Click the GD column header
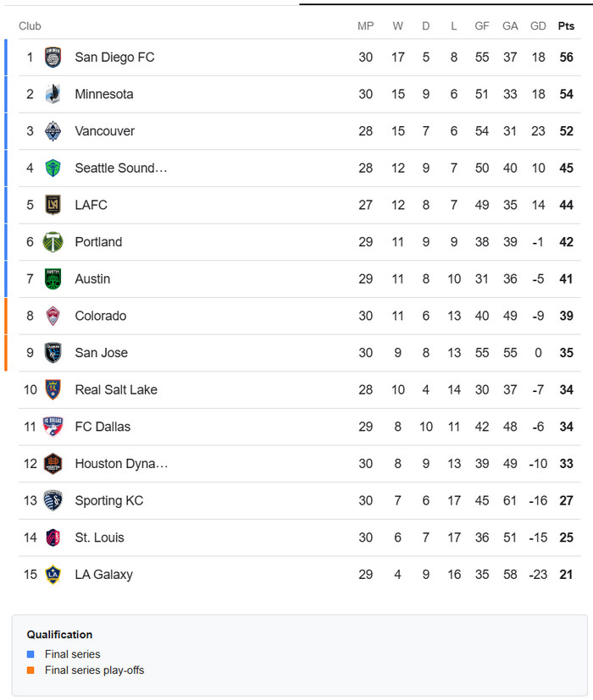 tap(538, 26)
